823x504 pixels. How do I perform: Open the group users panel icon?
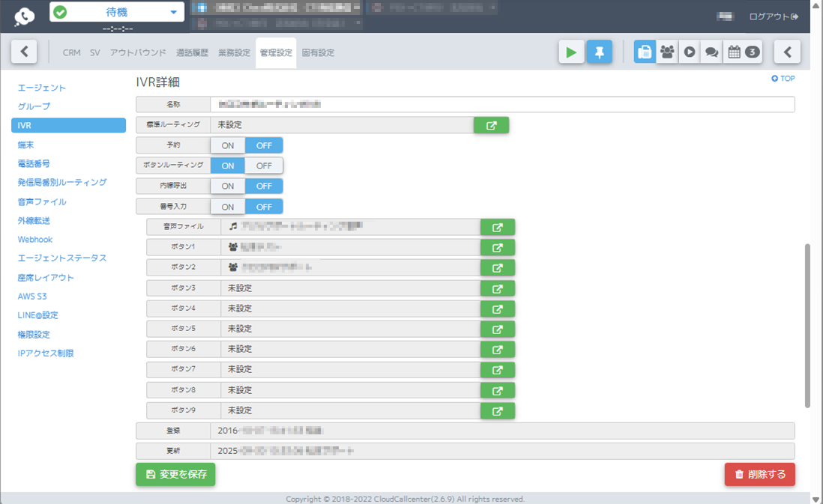click(x=667, y=52)
